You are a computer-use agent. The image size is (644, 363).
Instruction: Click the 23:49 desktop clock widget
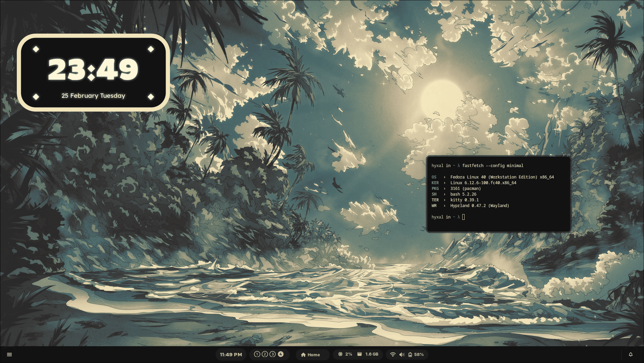[93, 70]
